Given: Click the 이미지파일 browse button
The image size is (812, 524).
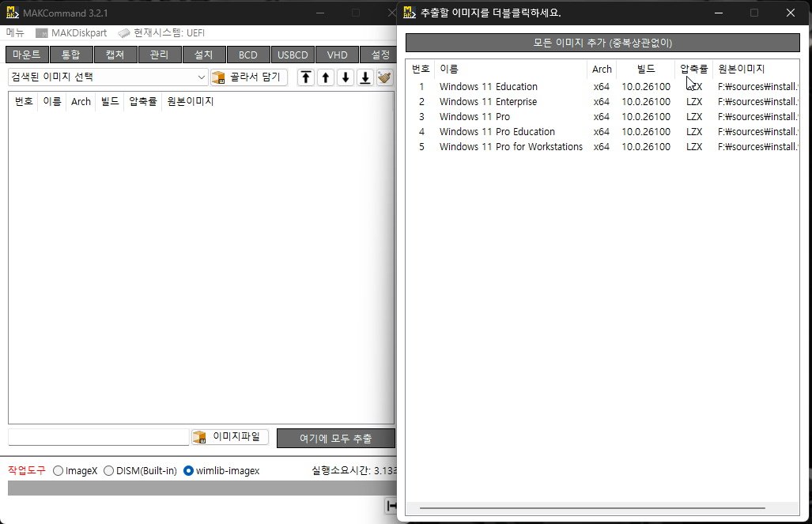Looking at the screenshot, I should pos(230,437).
